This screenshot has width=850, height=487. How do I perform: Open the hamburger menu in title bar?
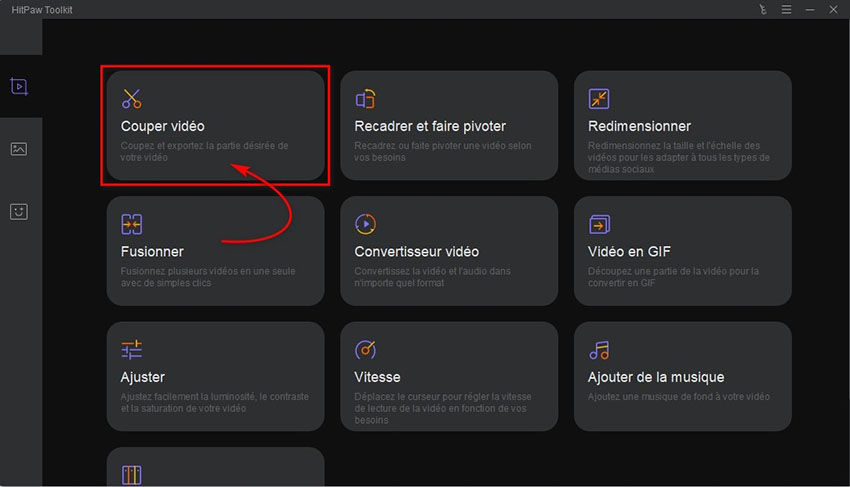pyautogui.click(x=786, y=9)
